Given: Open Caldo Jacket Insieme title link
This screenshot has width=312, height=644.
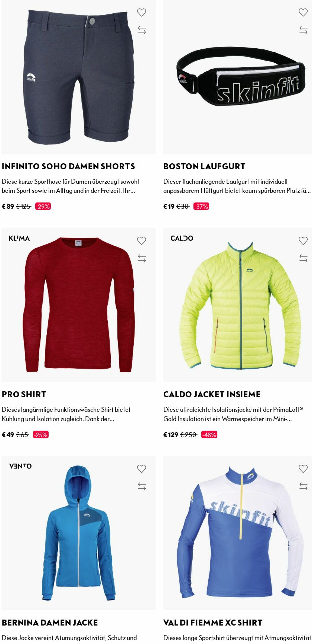Looking at the screenshot, I should tap(212, 394).
